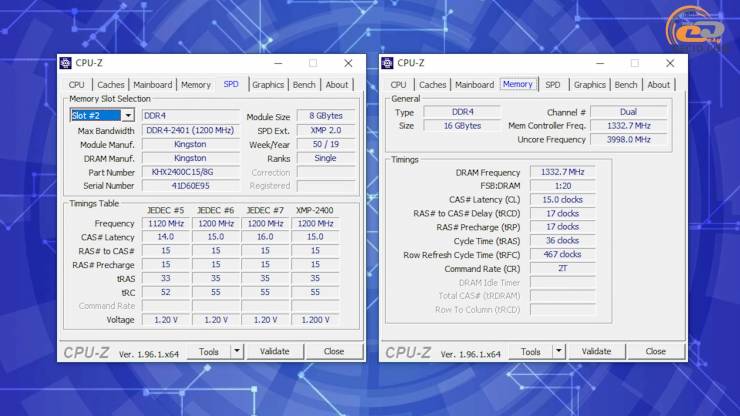Click the JEDEC #5 tRAS 33 cell
Viewport: 740px width, 416px height.
[166, 279]
